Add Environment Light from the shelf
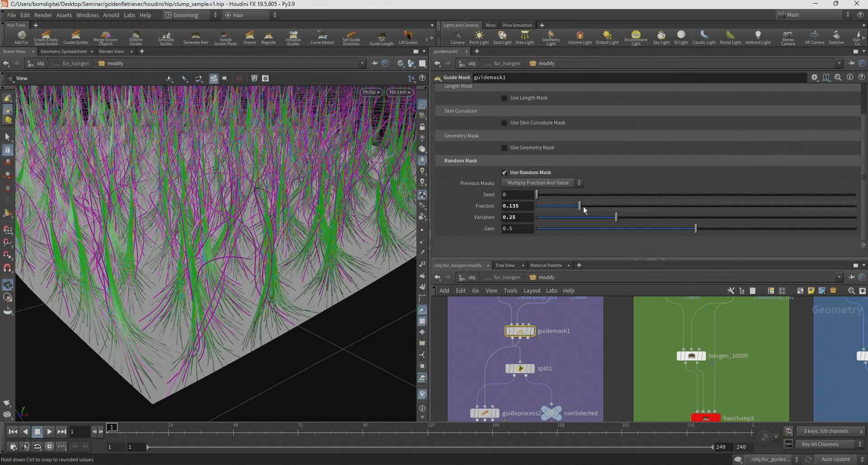Screen dimensions: 868x465 click(x=636, y=38)
